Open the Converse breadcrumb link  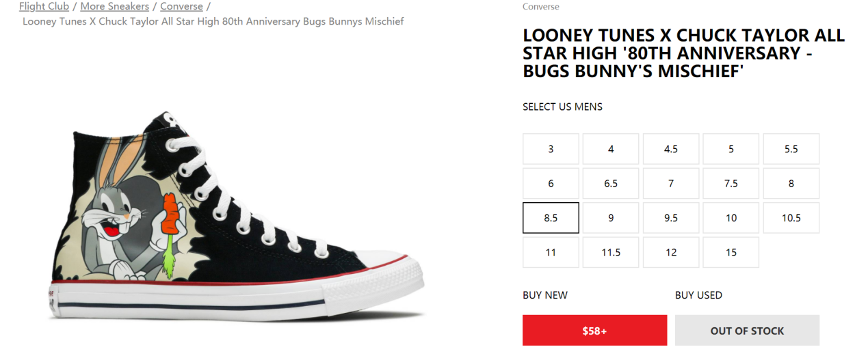click(181, 7)
